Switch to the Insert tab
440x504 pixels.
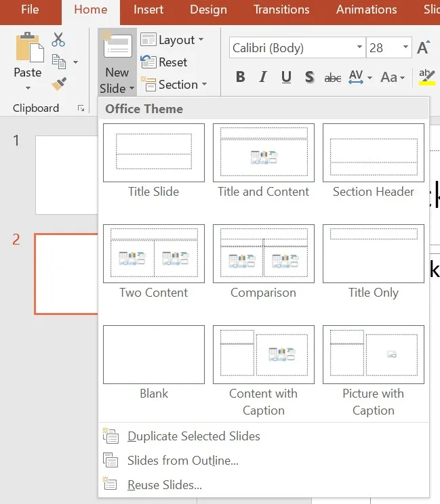(148, 9)
